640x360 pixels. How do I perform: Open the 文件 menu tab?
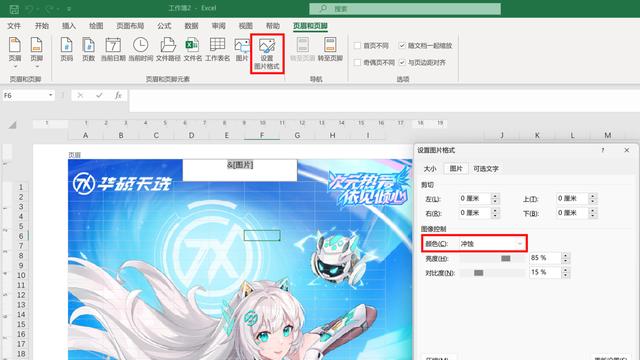click(x=14, y=26)
